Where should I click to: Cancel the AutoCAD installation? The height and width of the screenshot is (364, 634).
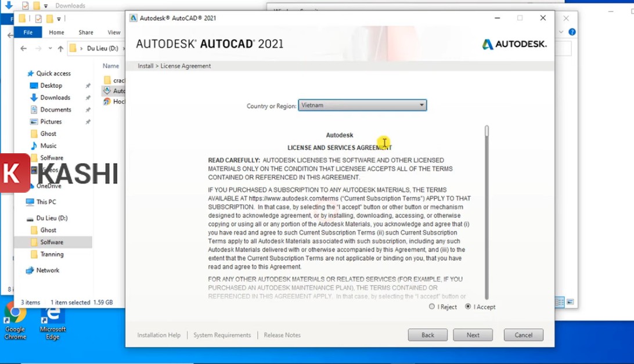523,335
